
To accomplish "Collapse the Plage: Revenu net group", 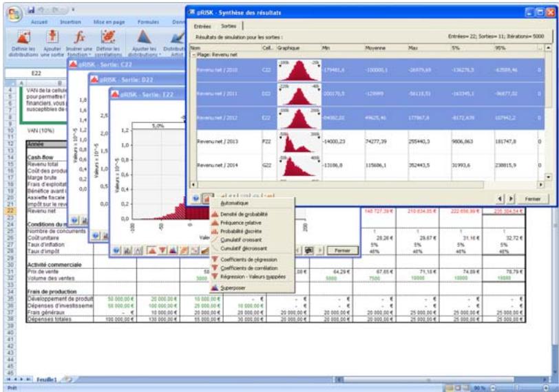I will (x=192, y=54).
